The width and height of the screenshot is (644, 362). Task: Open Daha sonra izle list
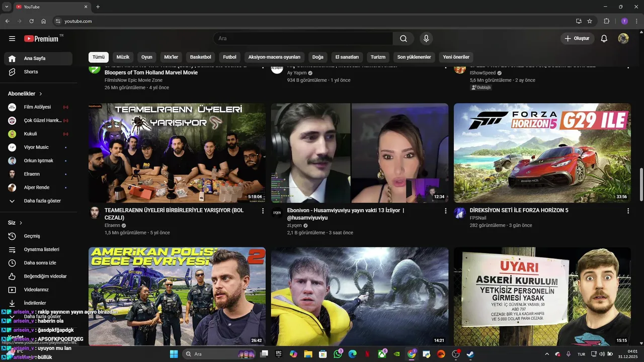click(x=38, y=263)
